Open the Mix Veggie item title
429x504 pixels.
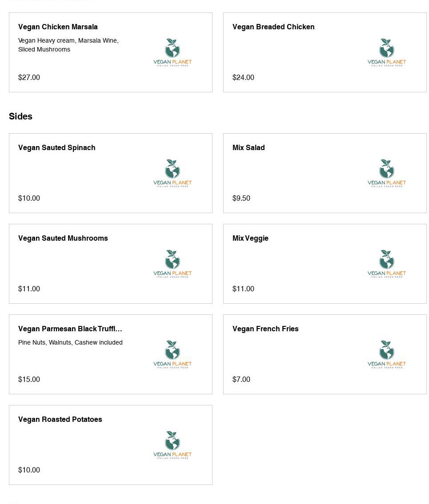(250, 238)
